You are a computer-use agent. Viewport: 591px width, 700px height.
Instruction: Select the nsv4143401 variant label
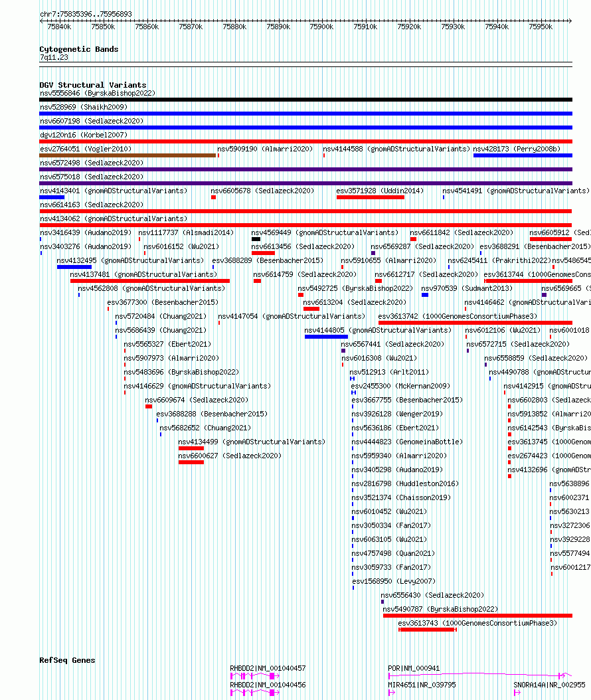click(114, 191)
